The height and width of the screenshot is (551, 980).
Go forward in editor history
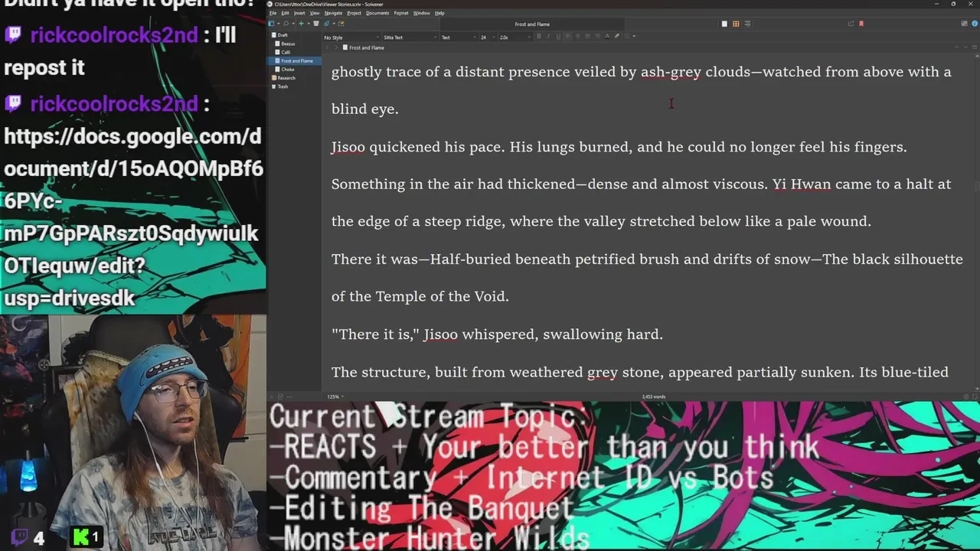[x=336, y=47]
